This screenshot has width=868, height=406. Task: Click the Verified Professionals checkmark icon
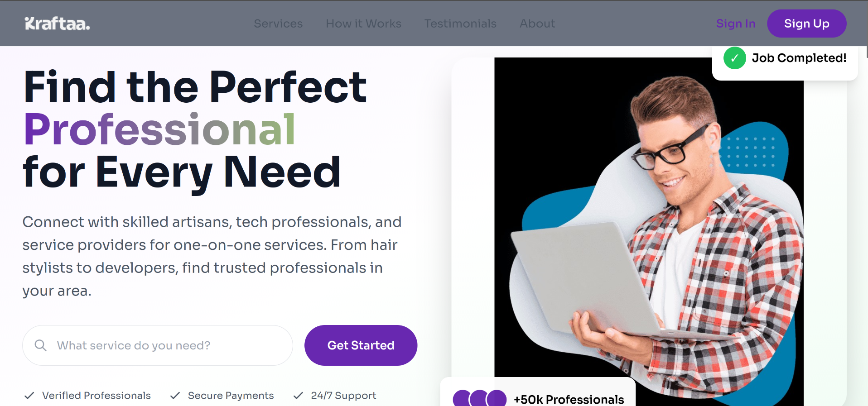(29, 396)
